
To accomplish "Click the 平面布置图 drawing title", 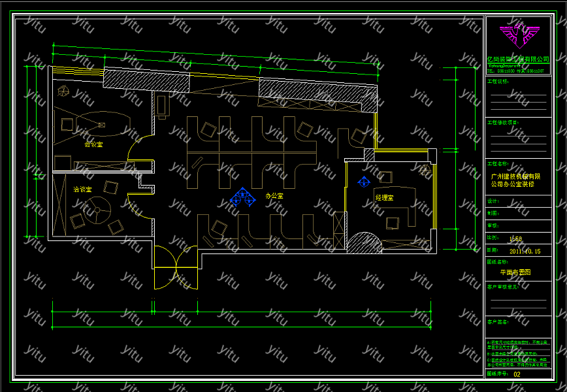I will point(515,272).
